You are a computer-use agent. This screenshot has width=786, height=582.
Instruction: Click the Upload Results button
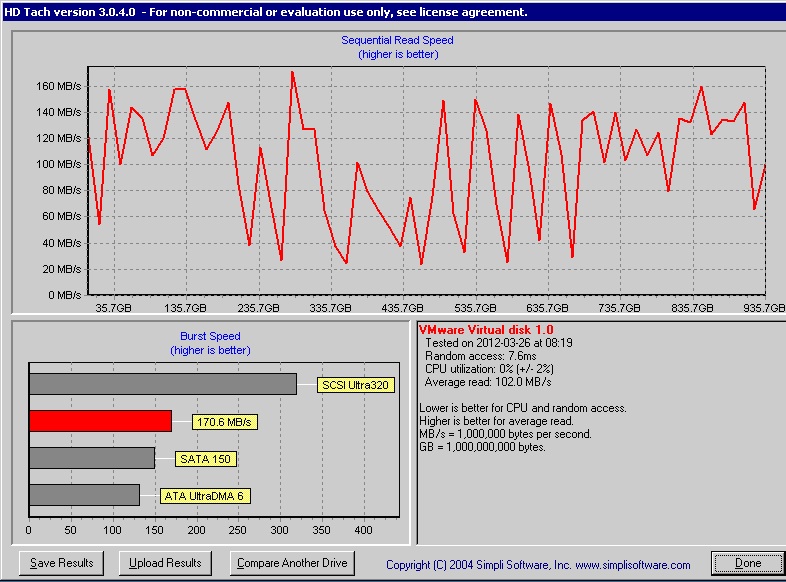tap(165, 563)
